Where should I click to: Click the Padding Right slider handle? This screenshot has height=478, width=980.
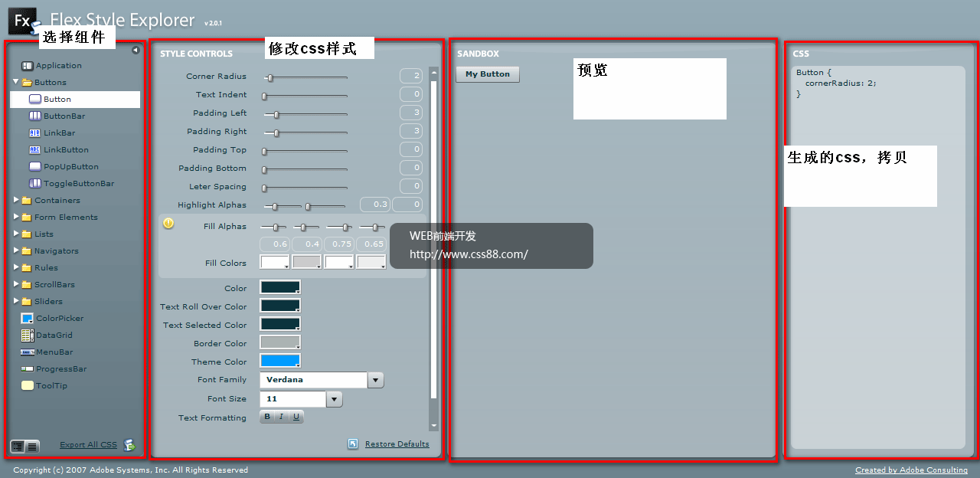[x=276, y=133]
